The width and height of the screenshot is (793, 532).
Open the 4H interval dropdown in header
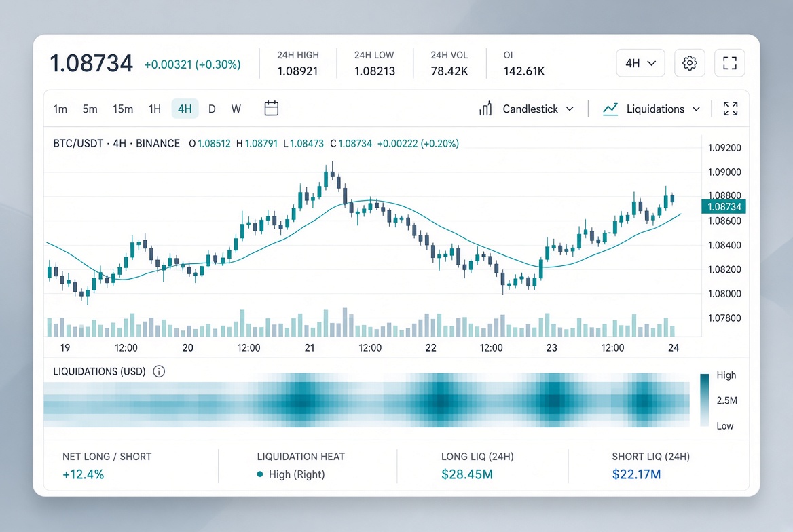[x=640, y=63]
